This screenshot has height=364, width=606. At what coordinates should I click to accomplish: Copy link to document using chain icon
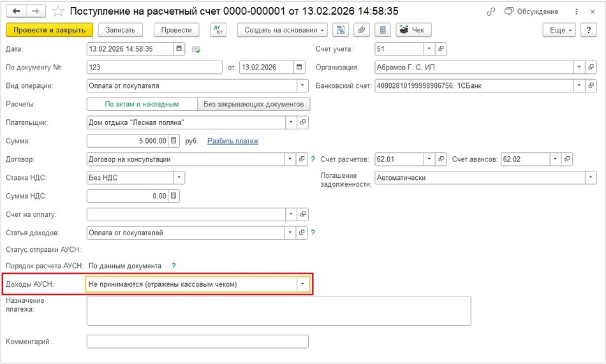tap(491, 11)
